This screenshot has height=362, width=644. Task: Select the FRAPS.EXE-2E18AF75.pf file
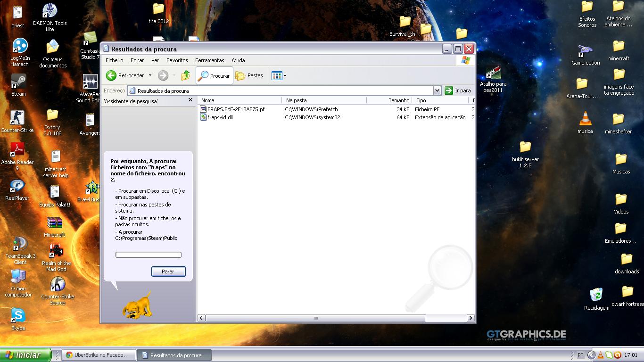236,109
